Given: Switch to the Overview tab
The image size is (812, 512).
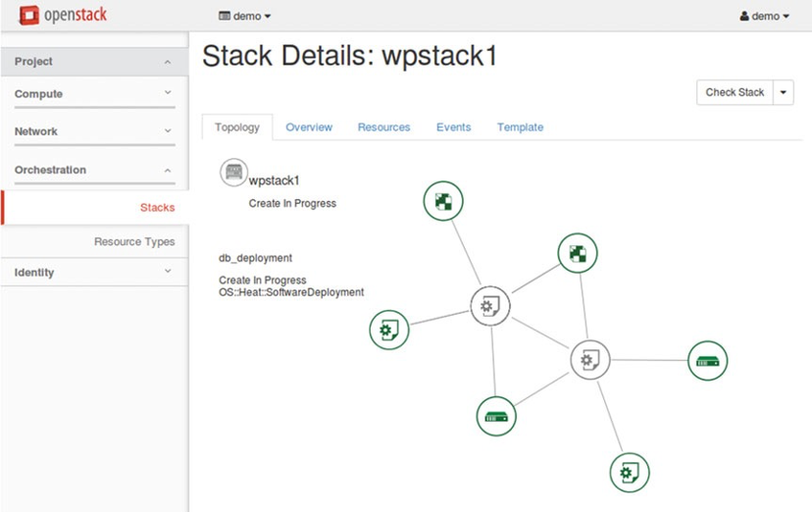Looking at the screenshot, I should point(309,128).
